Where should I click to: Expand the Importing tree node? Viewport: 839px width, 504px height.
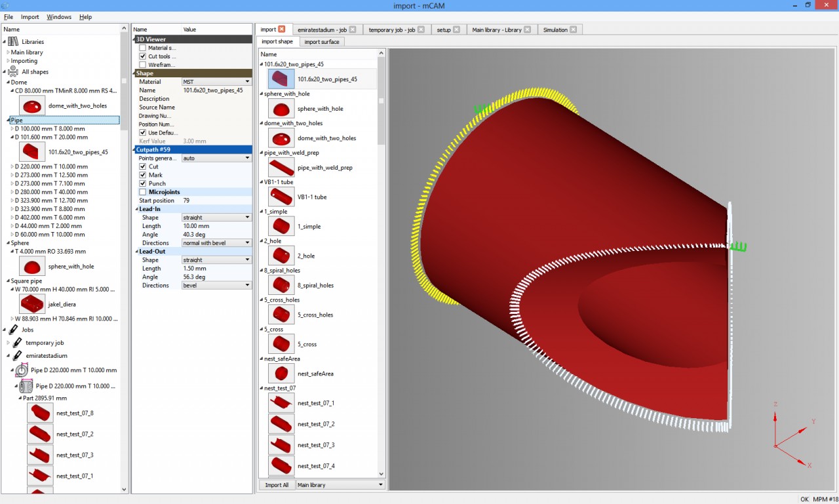pyautogui.click(x=8, y=61)
